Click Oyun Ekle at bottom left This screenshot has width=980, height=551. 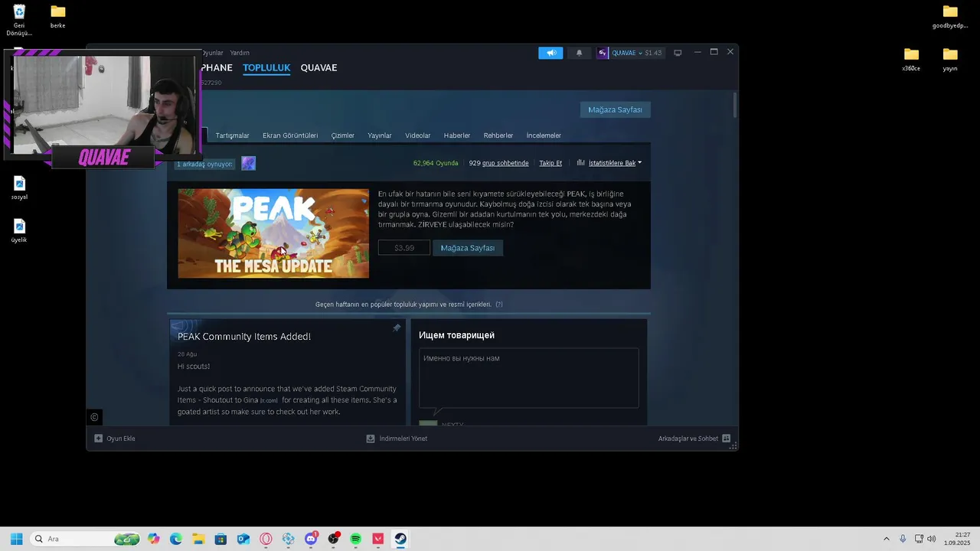point(115,439)
